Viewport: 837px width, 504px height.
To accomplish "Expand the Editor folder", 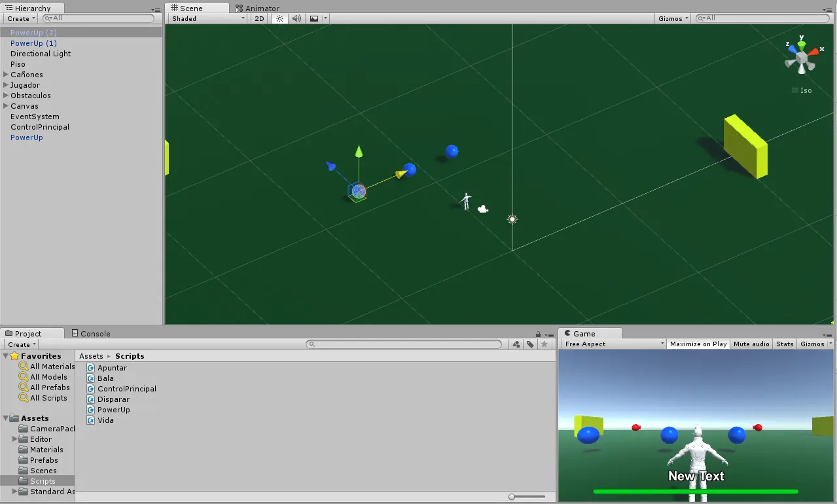I will [x=15, y=439].
